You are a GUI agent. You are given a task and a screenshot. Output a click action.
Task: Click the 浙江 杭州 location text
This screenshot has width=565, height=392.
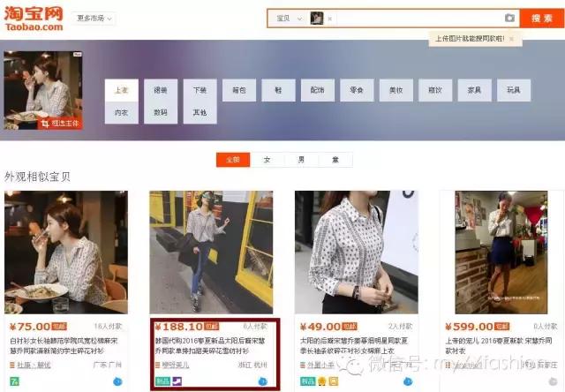252,365
